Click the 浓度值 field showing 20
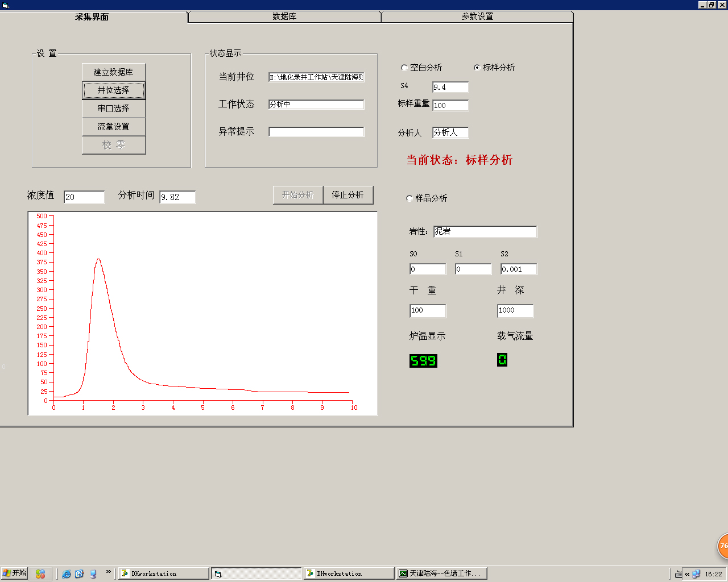This screenshot has height=582, width=728. pyautogui.click(x=84, y=197)
